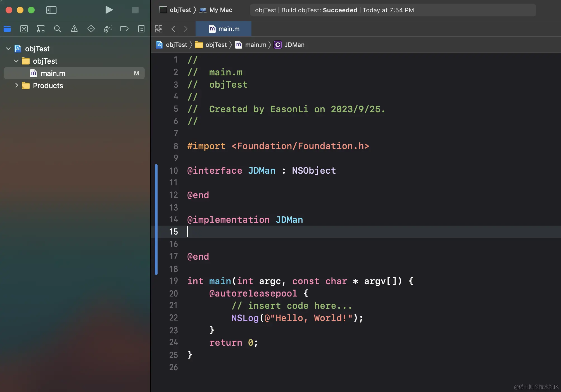The image size is (561, 392).
Task: Run the objTest scheme
Action: click(x=109, y=10)
